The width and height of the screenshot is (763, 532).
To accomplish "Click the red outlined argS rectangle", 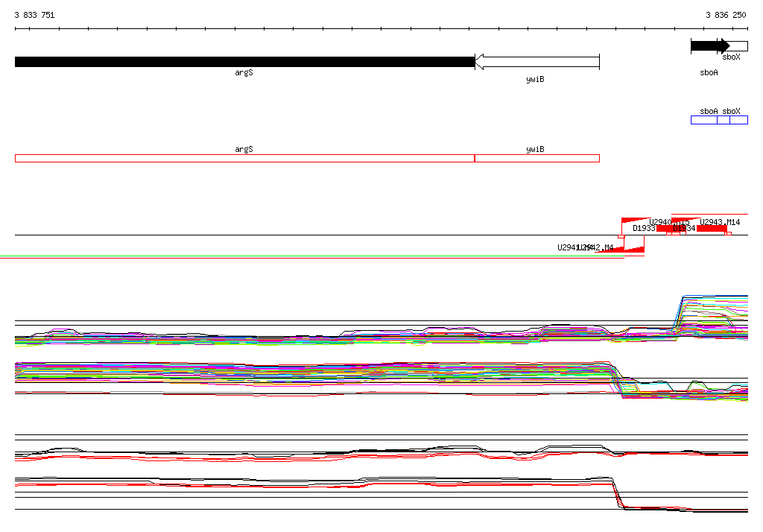I will click(244, 158).
